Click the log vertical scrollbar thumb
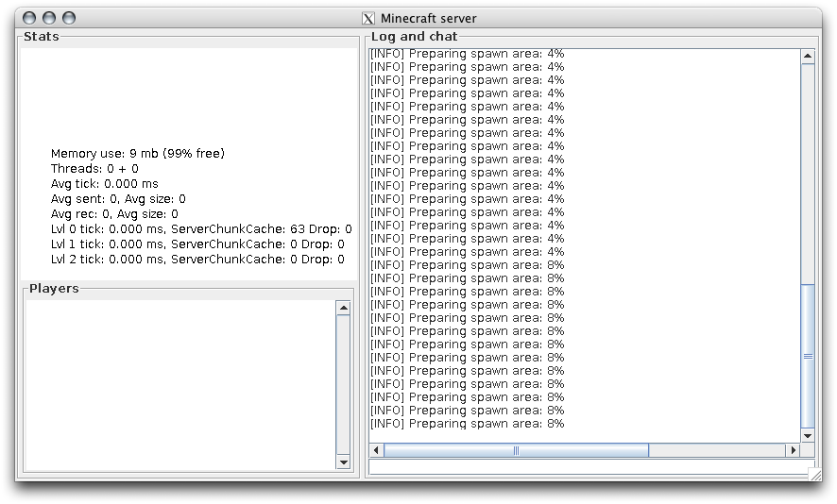Screen dimensions: 837x504 [x=808, y=356]
